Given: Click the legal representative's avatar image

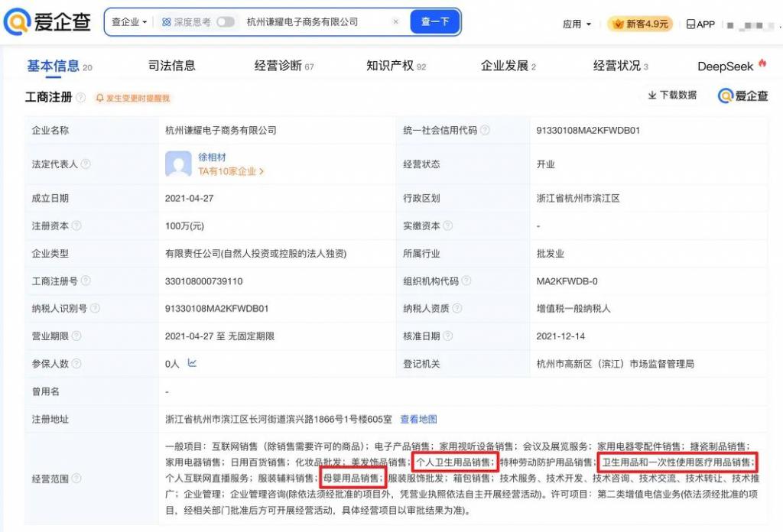Looking at the screenshot, I should [x=178, y=164].
